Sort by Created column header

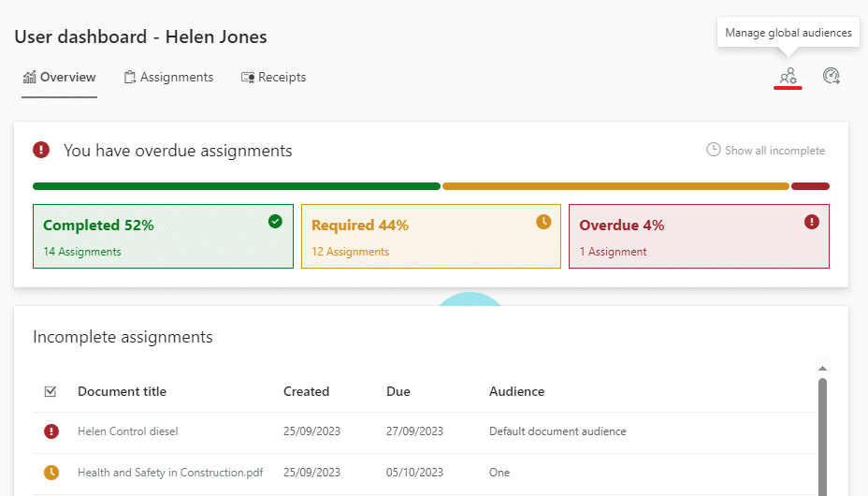(306, 391)
